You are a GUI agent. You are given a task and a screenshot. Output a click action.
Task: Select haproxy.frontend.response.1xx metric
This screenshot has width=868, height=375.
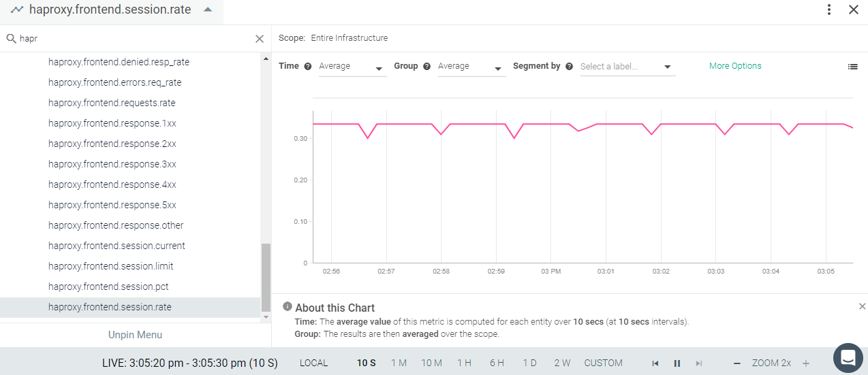click(x=112, y=123)
